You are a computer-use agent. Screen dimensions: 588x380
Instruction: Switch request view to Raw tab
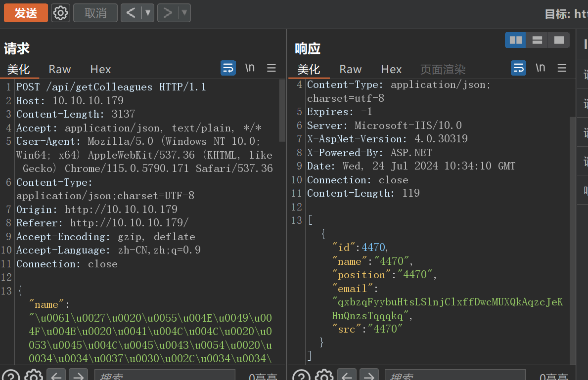tap(59, 69)
